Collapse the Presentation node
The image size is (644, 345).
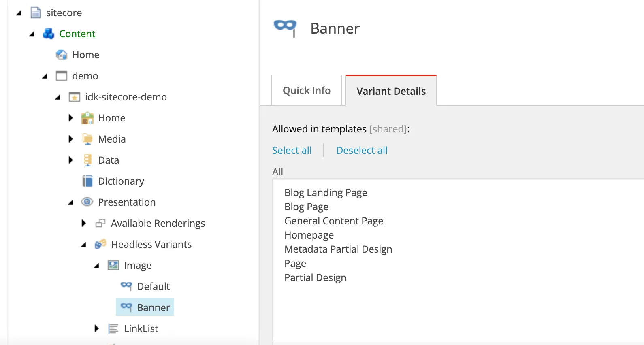point(70,203)
